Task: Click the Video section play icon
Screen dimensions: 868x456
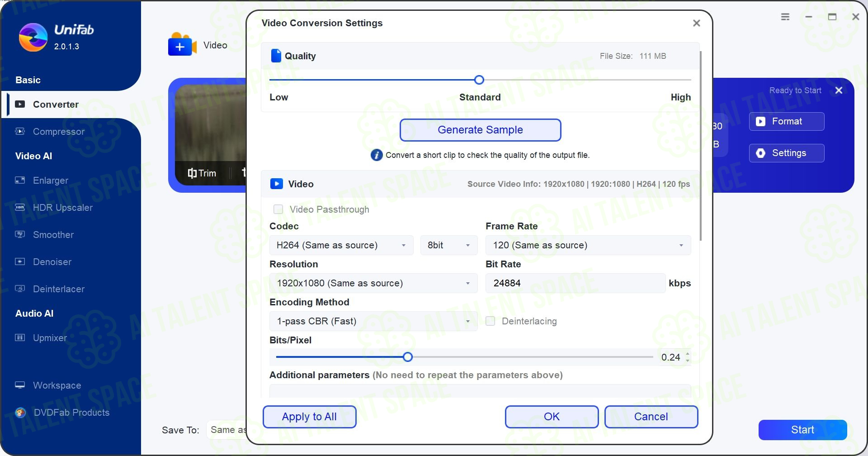Action: coord(276,184)
